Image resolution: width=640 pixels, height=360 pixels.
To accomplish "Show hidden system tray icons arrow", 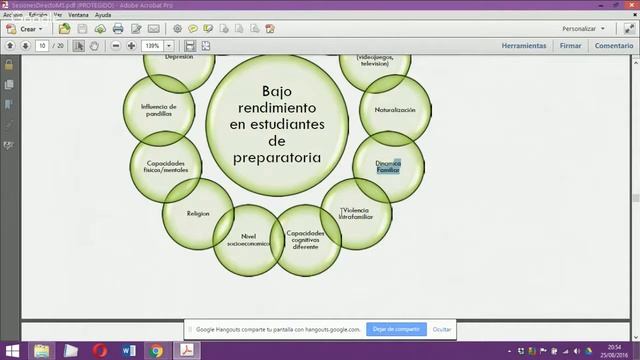I will coord(509,351).
